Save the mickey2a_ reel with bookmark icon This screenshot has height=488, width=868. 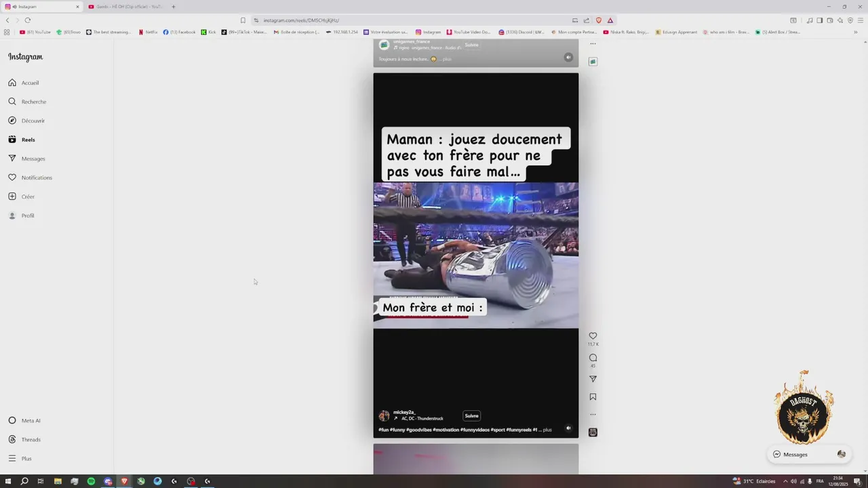[593, 396]
